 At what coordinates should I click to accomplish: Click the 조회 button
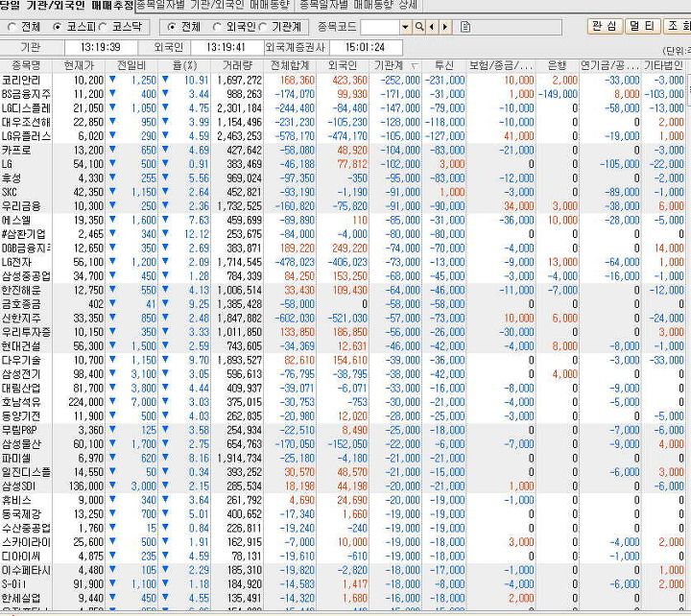point(677,26)
